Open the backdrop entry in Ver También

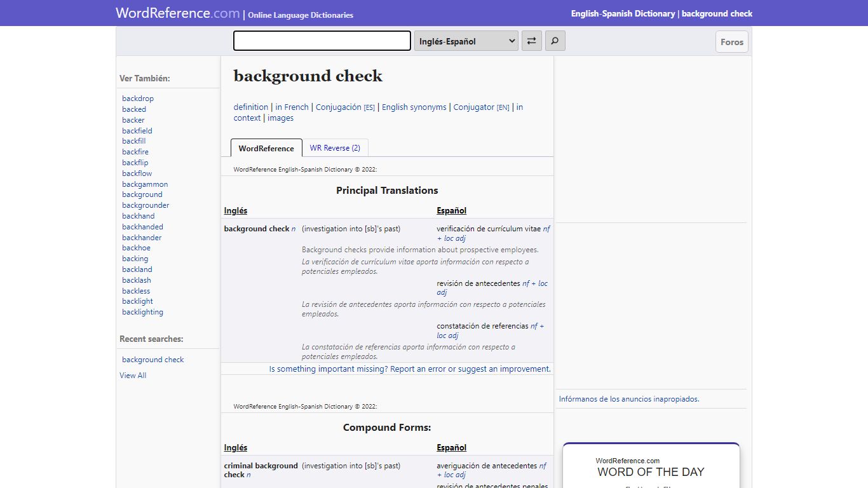(138, 98)
